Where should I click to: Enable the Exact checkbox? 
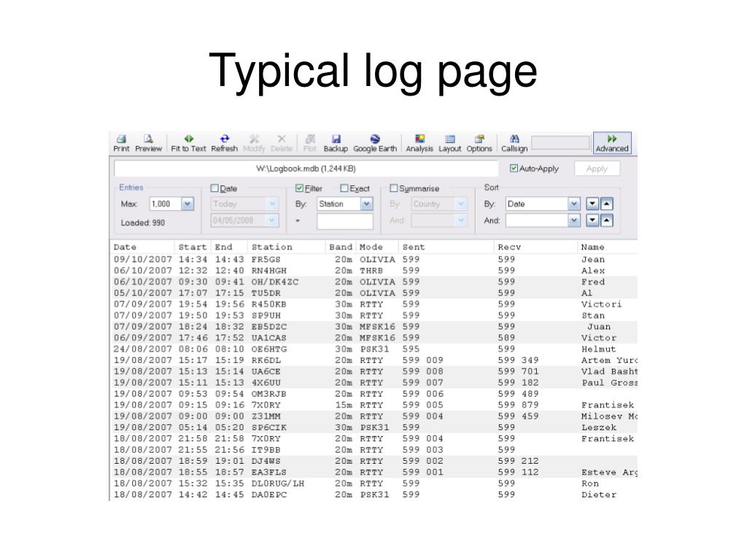(344, 188)
